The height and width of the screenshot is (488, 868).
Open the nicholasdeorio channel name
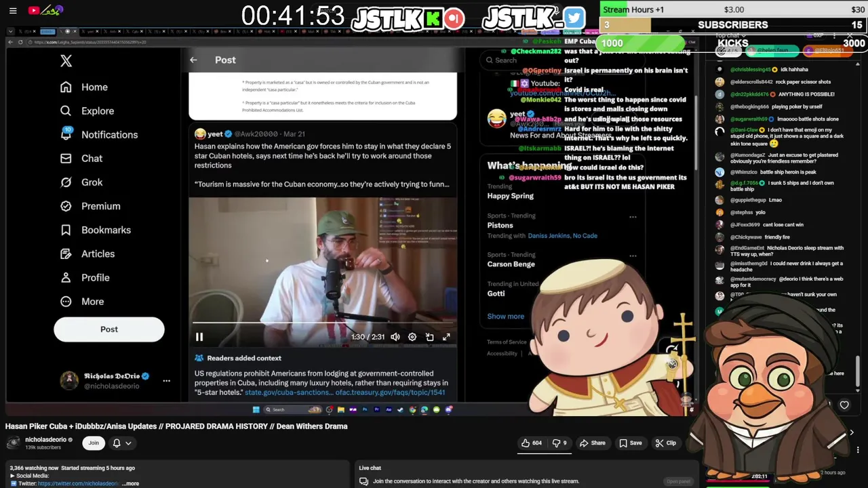click(45, 440)
